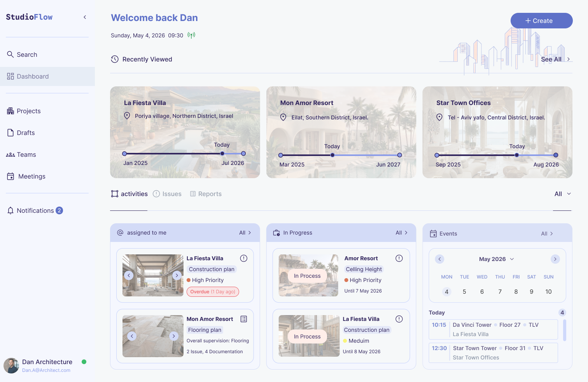Open the Star Town Offices project card
This screenshot has height=382, width=588.
tap(497, 132)
